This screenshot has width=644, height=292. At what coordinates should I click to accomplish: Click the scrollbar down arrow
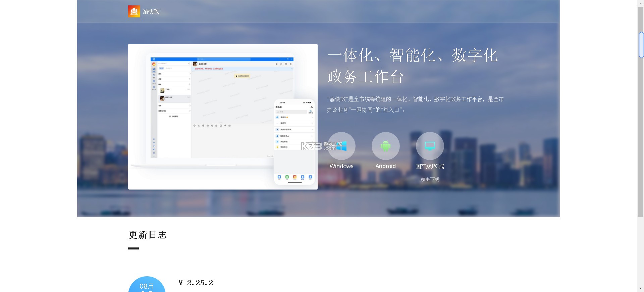click(641, 288)
